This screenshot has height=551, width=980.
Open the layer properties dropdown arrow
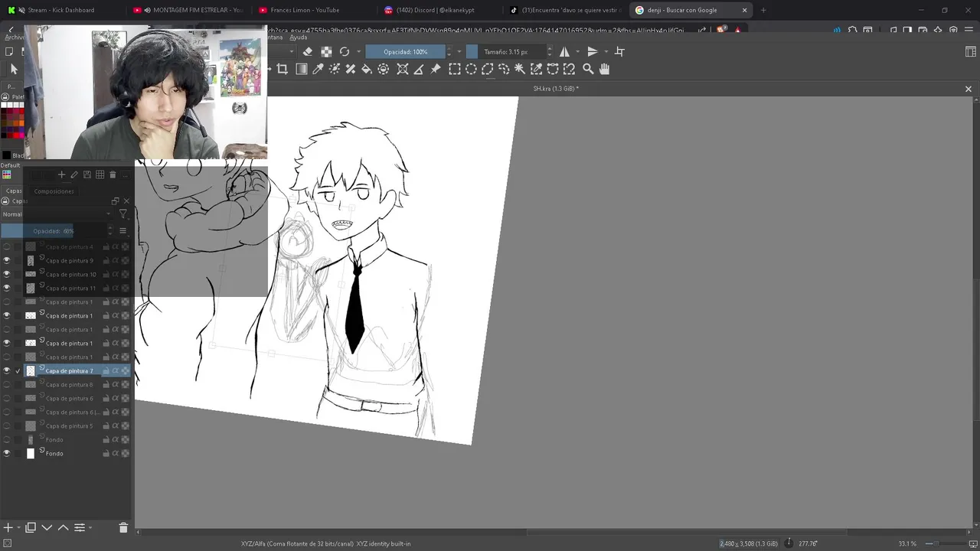(x=90, y=527)
